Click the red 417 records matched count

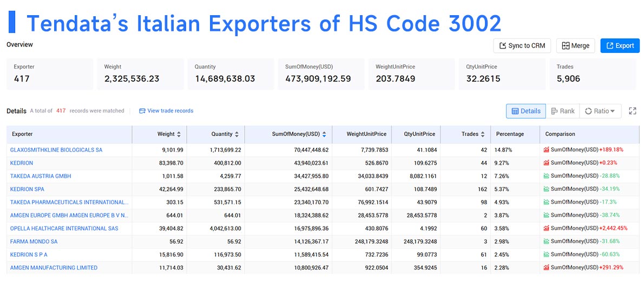coord(61,111)
